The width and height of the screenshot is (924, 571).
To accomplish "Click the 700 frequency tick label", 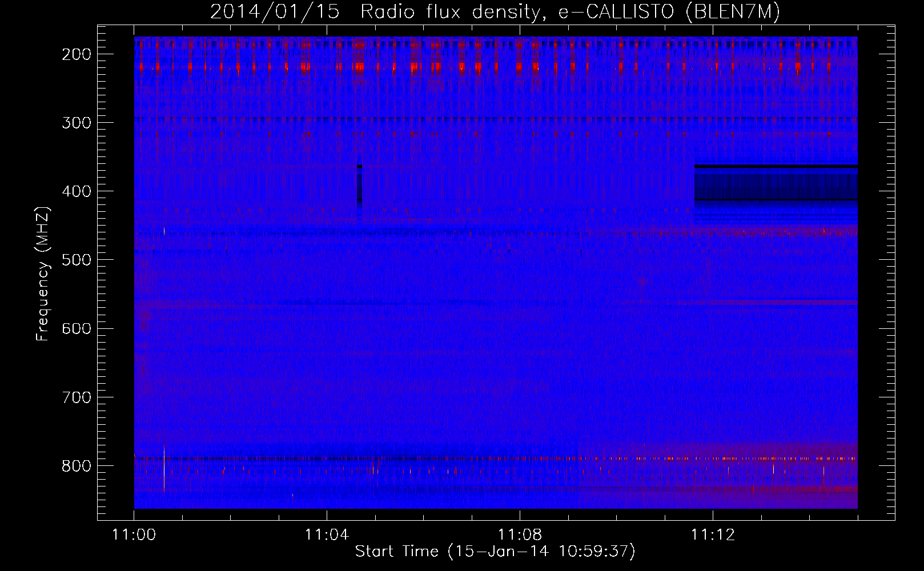I will click(x=77, y=397).
